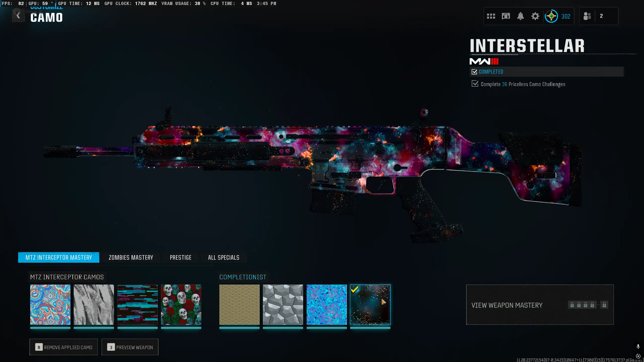Select the Interstellar galaxy camo thumbnail
The height and width of the screenshot is (362, 644).
point(370,305)
